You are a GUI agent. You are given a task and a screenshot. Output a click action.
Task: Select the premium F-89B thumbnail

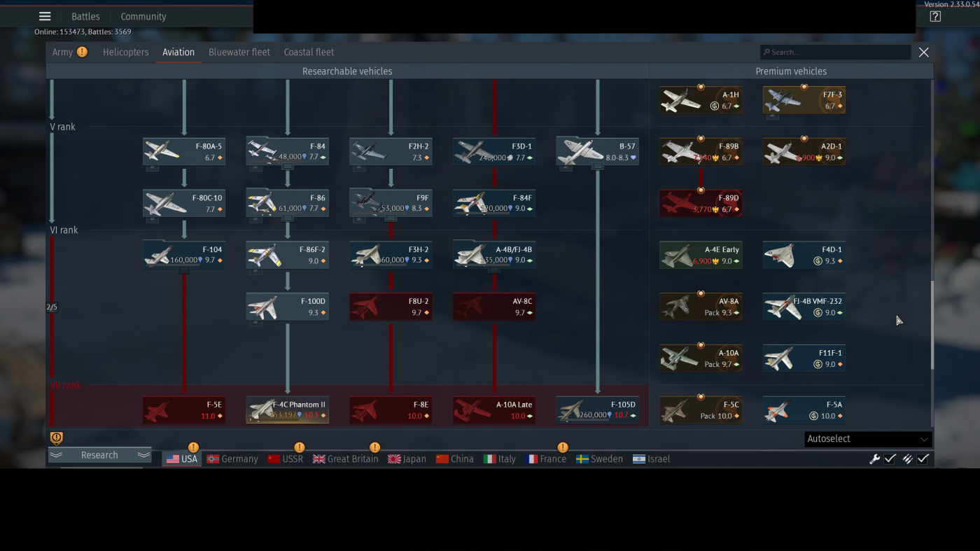(x=681, y=152)
